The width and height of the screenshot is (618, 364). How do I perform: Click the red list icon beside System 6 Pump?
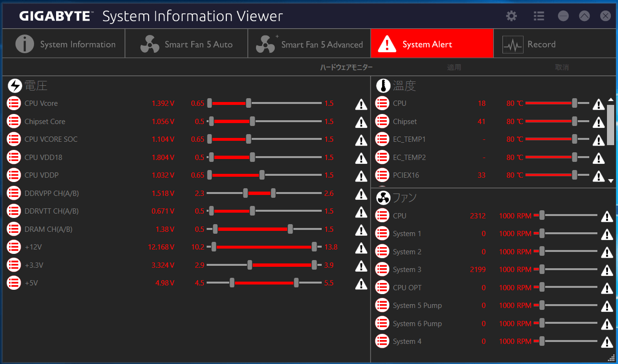point(382,324)
